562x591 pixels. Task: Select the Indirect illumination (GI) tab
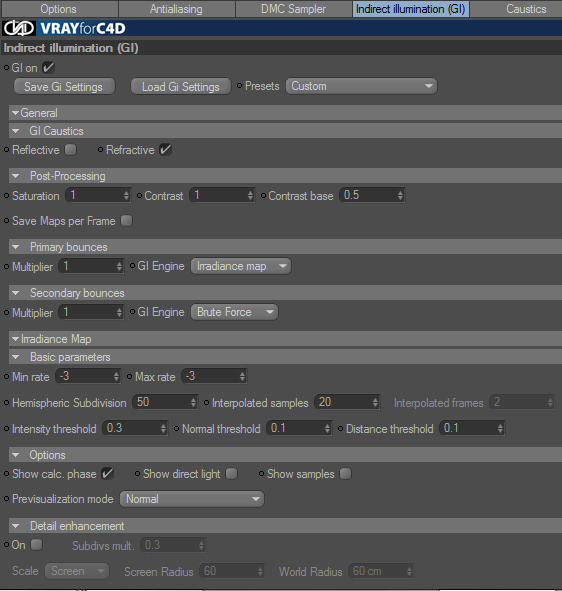pos(411,9)
